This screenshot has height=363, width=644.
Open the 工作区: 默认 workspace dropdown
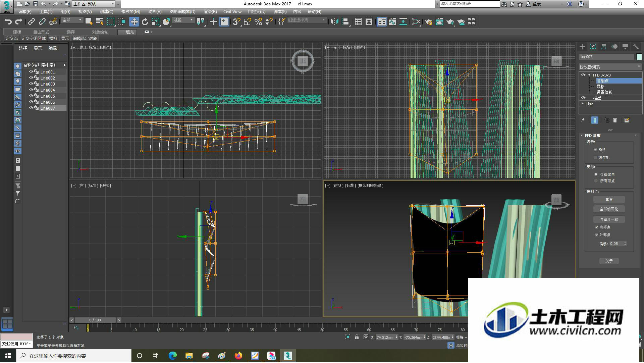click(94, 4)
